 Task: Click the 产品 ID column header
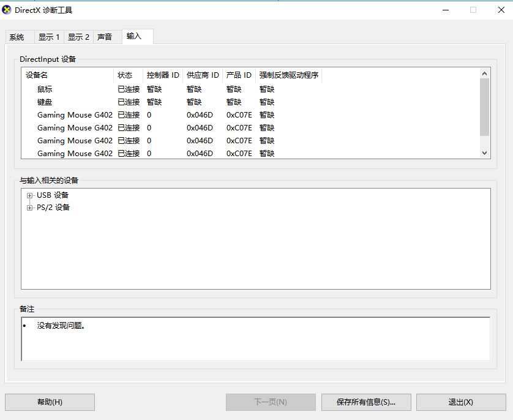[239, 75]
